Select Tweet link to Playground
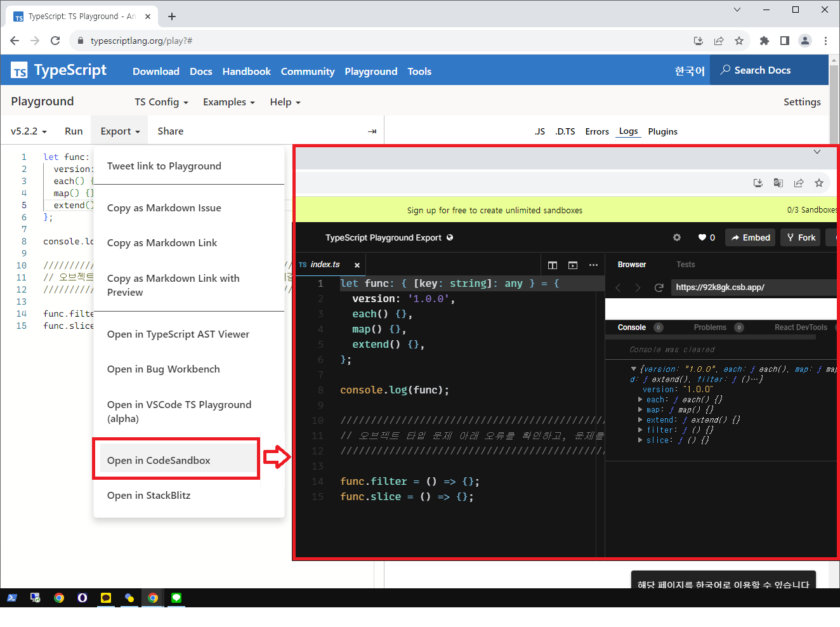Screen dimensions: 840x627 click(164, 166)
